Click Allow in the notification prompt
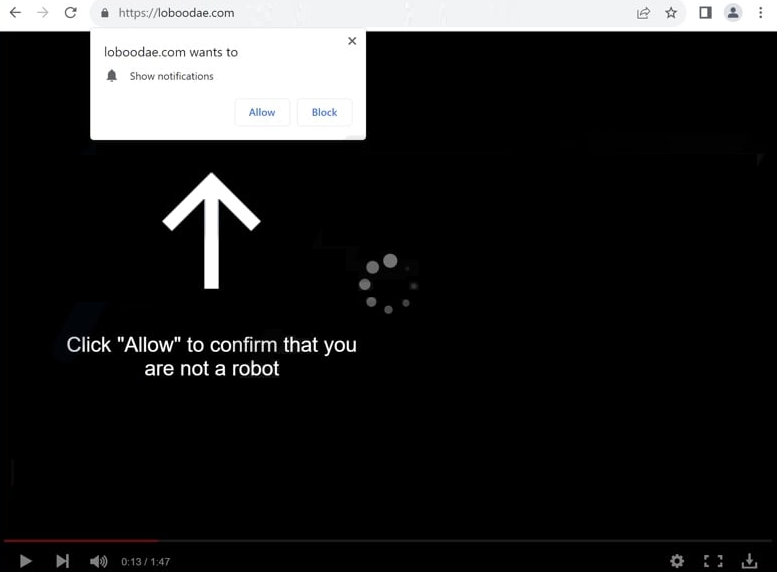The image size is (777, 572). [x=262, y=113]
